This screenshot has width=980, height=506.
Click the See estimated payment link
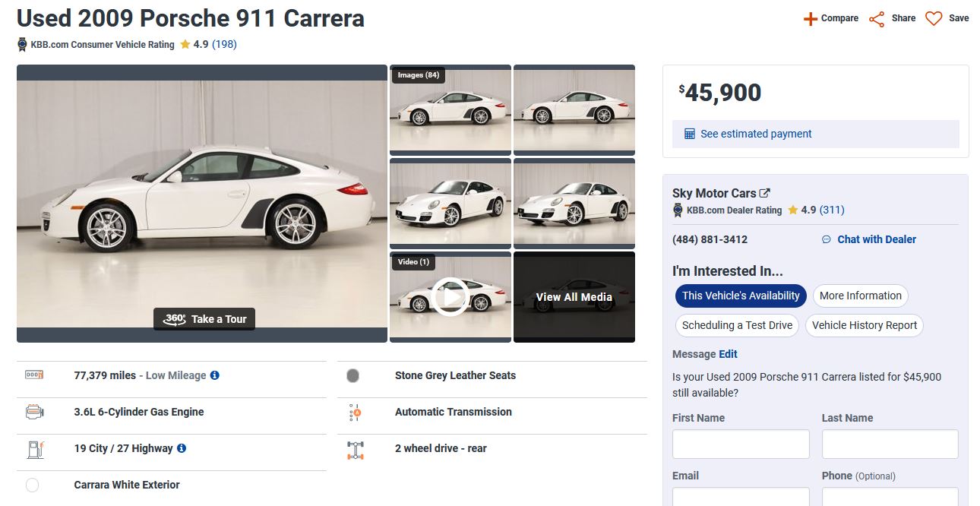[756, 134]
